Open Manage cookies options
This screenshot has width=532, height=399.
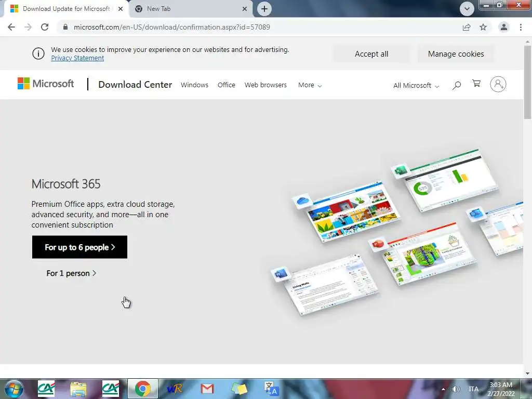pyautogui.click(x=456, y=54)
